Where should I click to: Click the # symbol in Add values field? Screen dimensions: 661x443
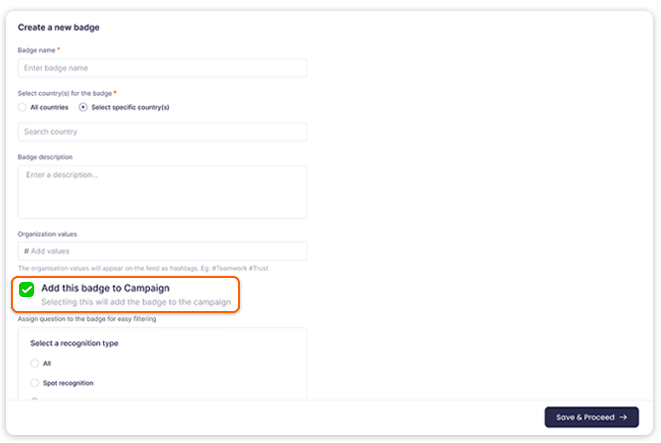coord(26,251)
